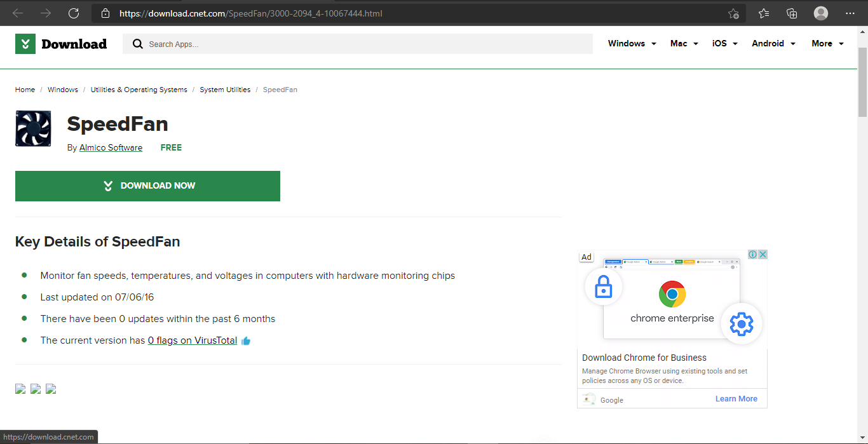Click the 0 updates within 6 months text
Image resolution: width=868 pixels, height=444 pixels.
(158, 319)
